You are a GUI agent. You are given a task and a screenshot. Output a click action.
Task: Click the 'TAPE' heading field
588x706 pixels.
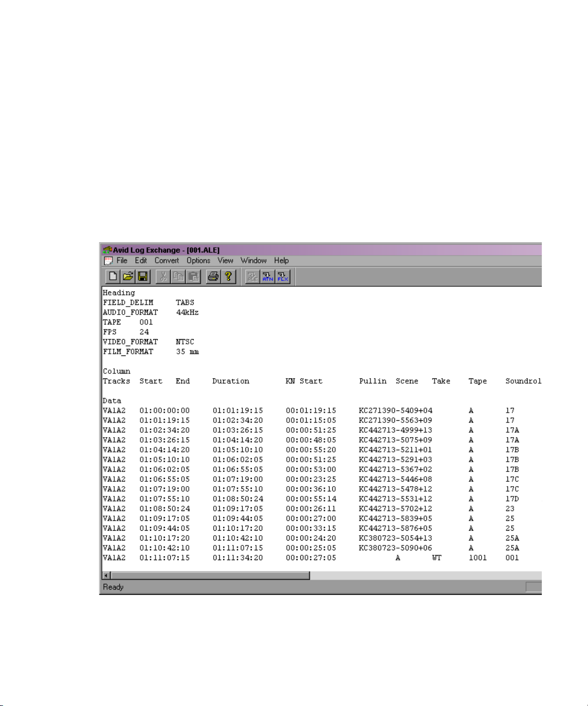point(112,322)
